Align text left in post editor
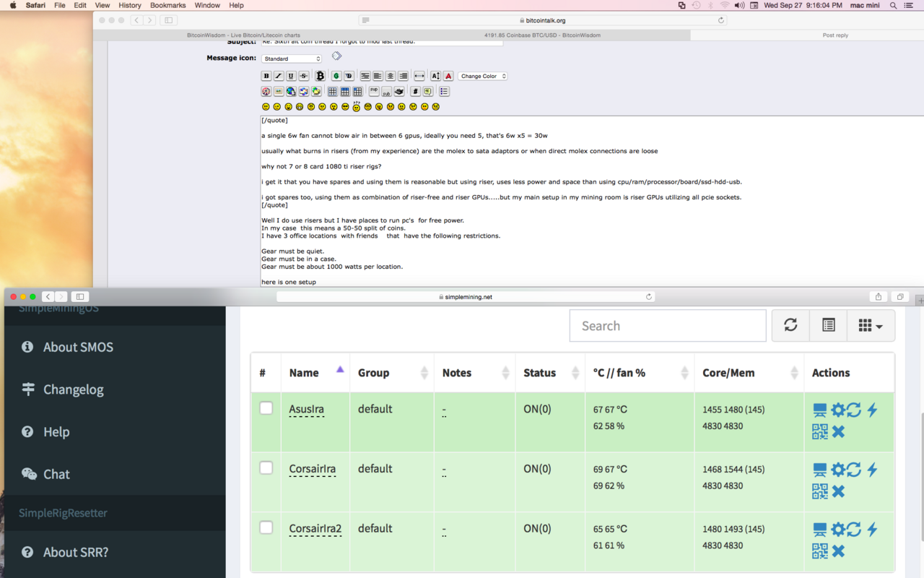The width and height of the screenshot is (924, 578). pos(378,76)
